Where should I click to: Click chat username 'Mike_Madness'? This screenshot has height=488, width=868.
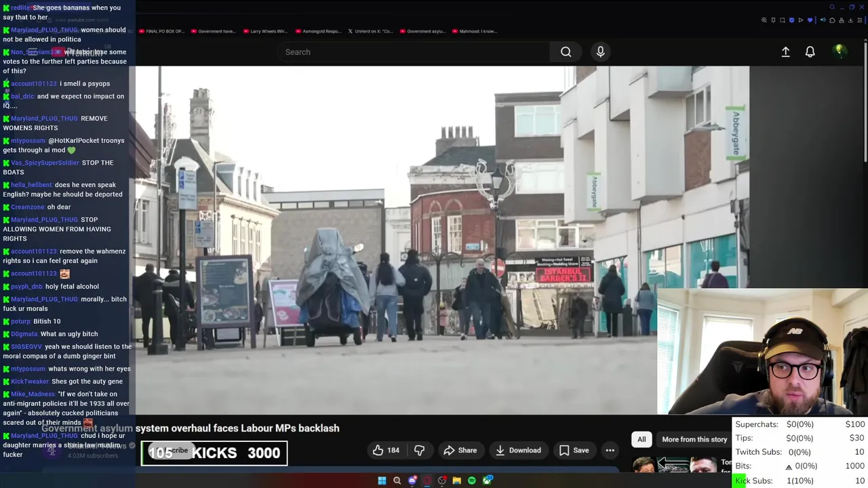(x=33, y=394)
